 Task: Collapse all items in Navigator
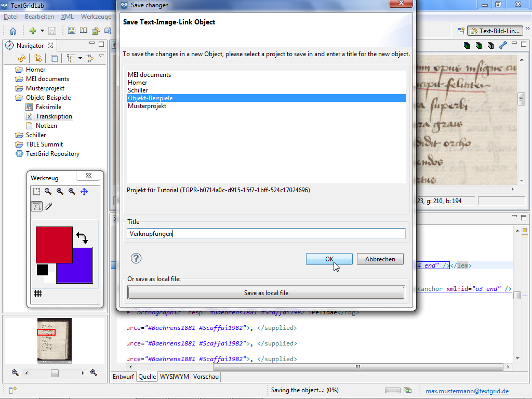[x=54, y=58]
